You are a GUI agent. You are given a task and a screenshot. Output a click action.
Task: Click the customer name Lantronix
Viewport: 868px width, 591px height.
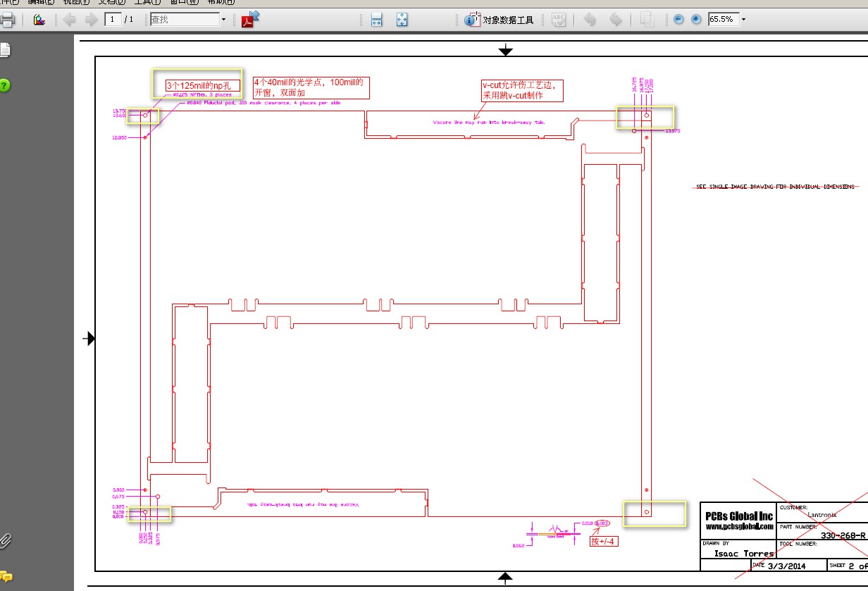pos(823,515)
